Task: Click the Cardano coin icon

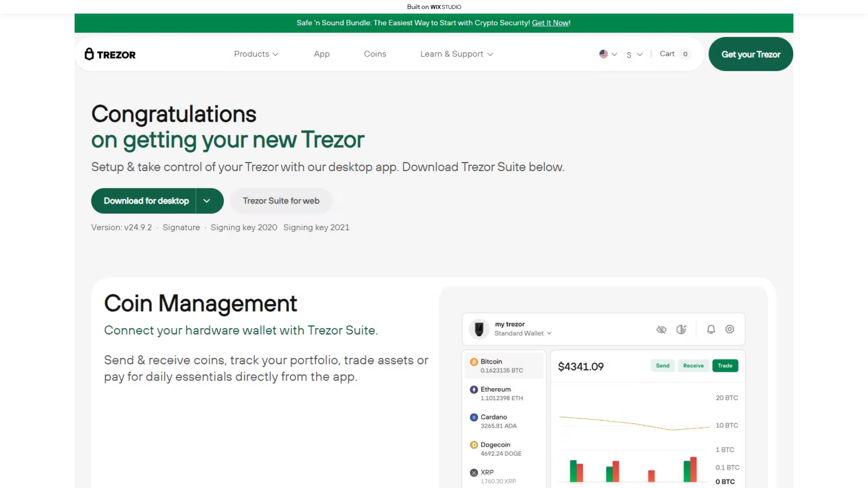Action: tap(473, 417)
